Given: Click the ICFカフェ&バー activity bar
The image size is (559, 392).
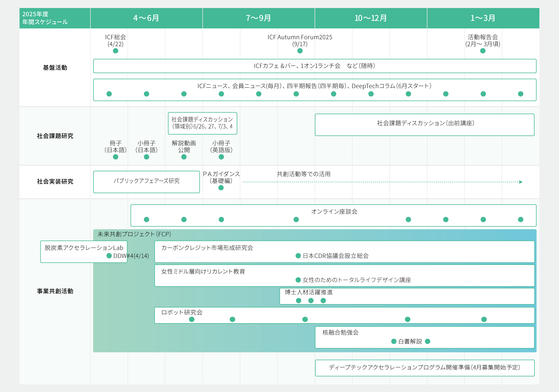Looking at the screenshot, I should (314, 66).
